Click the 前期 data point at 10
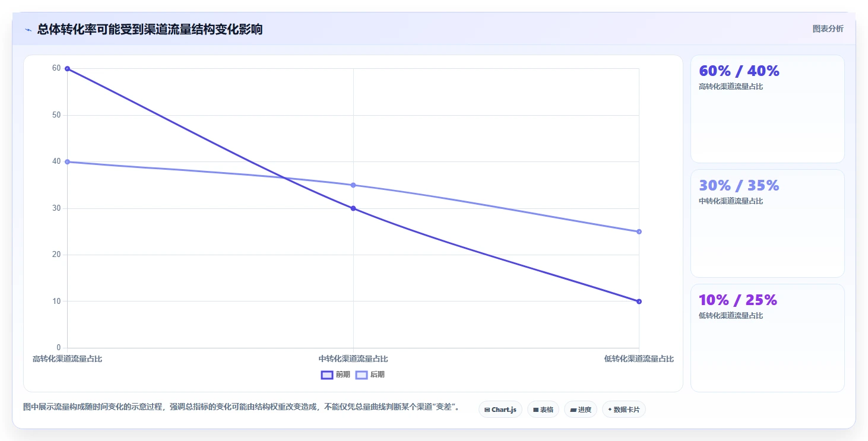Image resolution: width=868 pixels, height=441 pixels. 639,302
